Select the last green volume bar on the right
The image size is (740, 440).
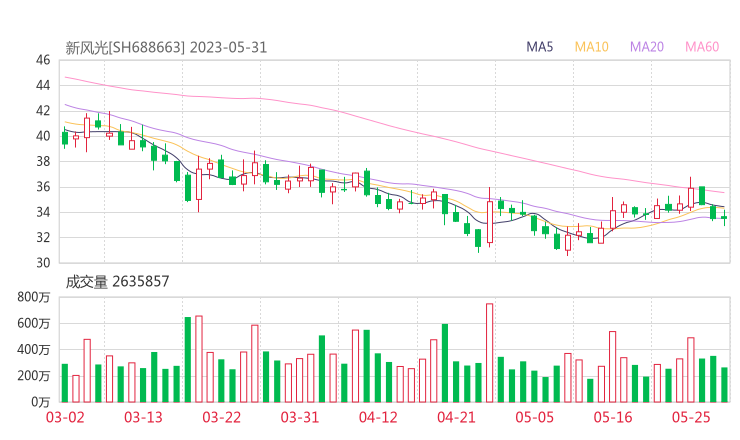click(724, 385)
